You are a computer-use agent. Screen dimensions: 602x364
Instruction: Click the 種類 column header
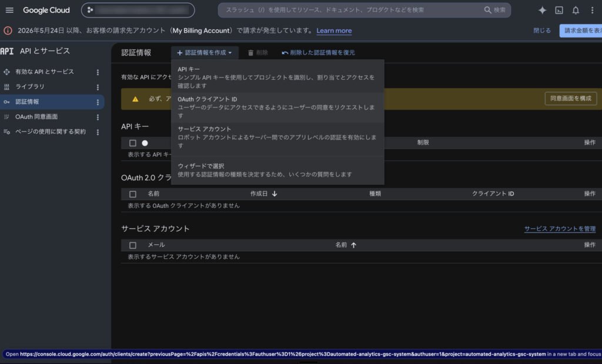click(x=375, y=194)
